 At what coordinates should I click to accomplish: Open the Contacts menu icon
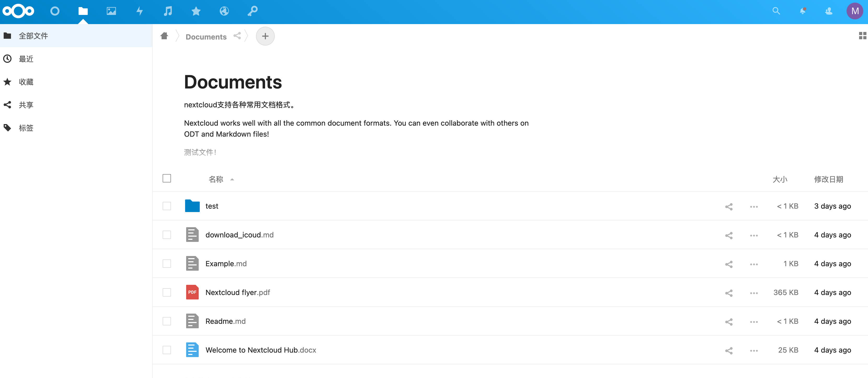(829, 11)
